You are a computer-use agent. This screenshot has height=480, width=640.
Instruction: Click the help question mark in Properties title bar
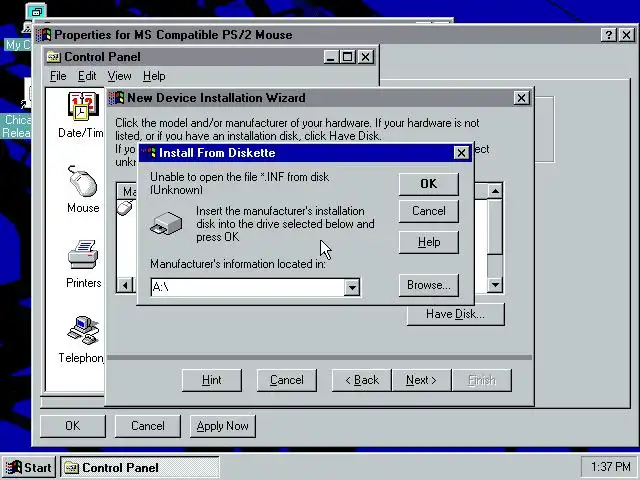(x=609, y=35)
